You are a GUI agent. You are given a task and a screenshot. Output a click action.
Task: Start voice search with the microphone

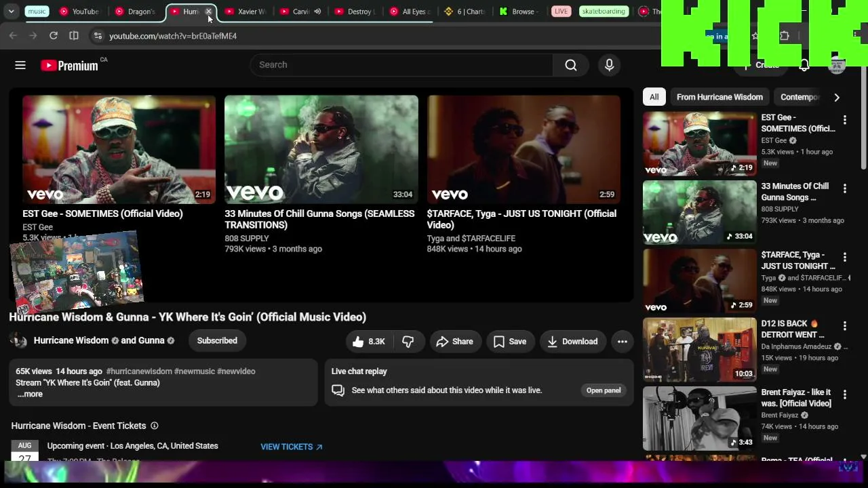(x=609, y=65)
